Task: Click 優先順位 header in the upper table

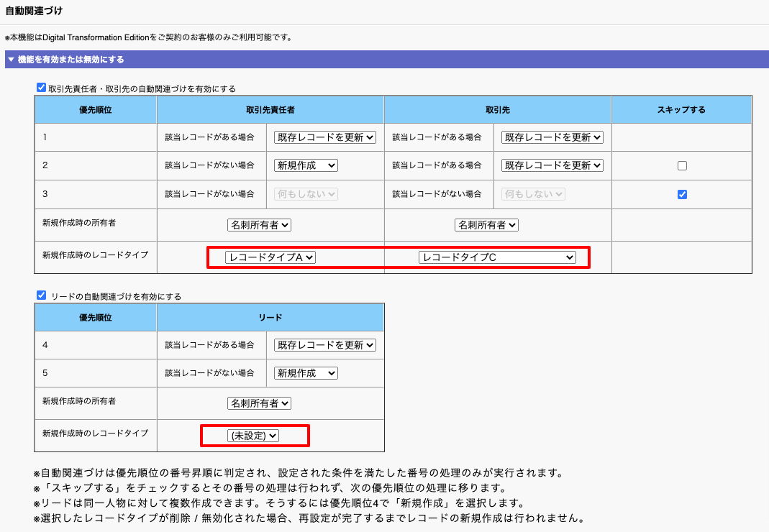Action: [96, 110]
